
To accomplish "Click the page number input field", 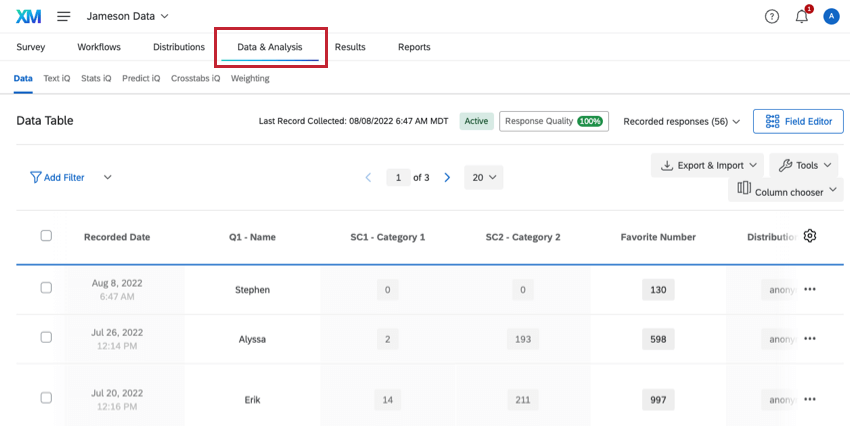I will [398, 177].
